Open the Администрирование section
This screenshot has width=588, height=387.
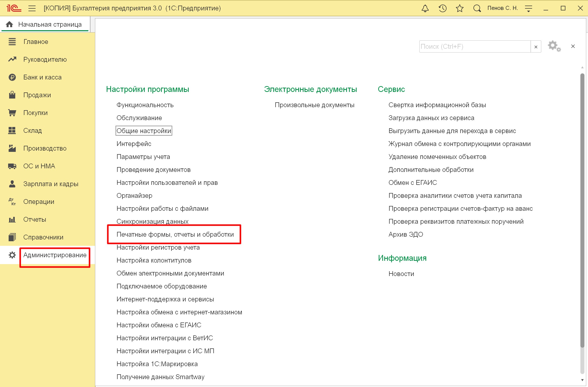coord(55,255)
